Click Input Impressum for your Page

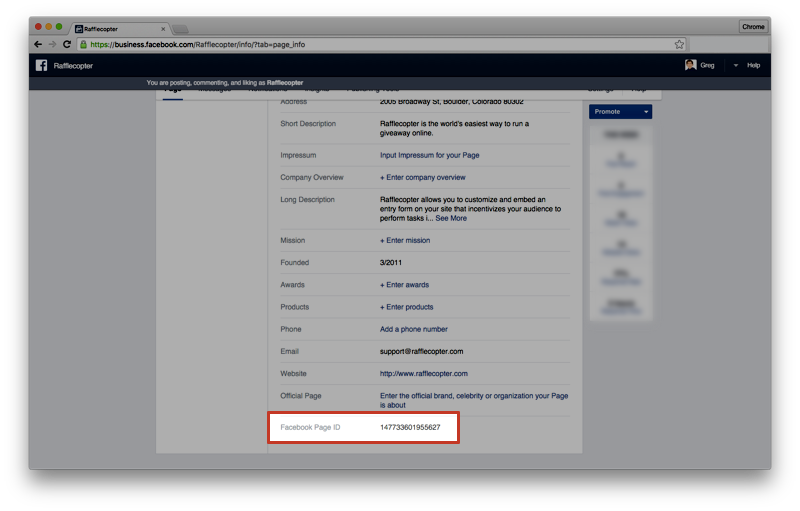429,155
